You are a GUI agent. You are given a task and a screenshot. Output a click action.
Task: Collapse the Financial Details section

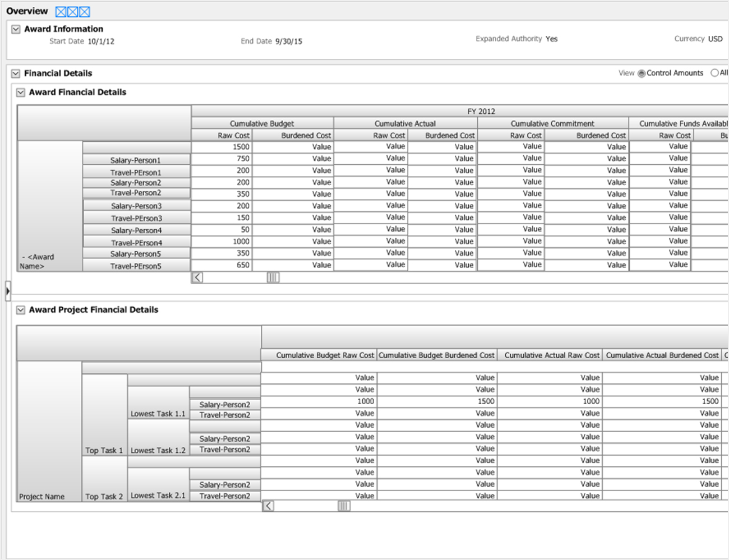[16, 73]
